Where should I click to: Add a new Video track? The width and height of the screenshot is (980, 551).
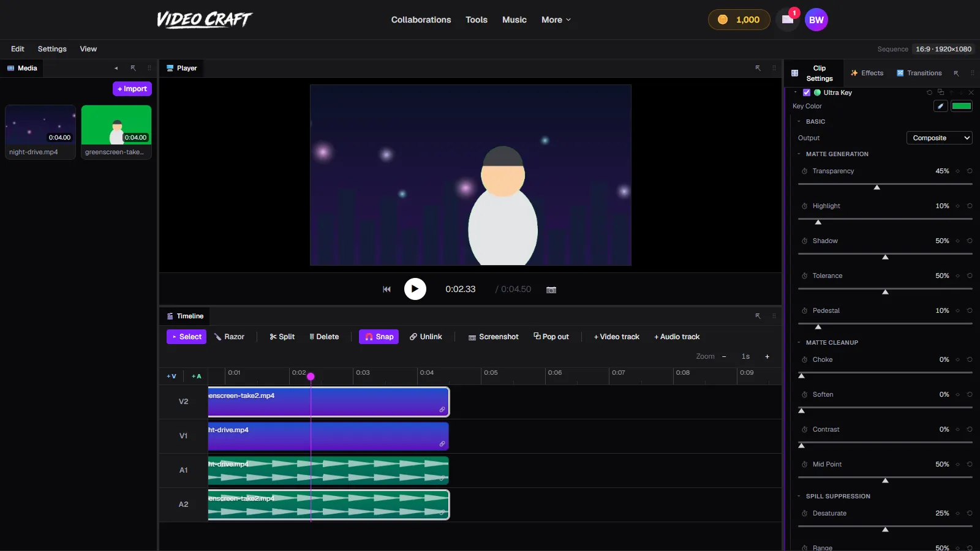pos(616,337)
